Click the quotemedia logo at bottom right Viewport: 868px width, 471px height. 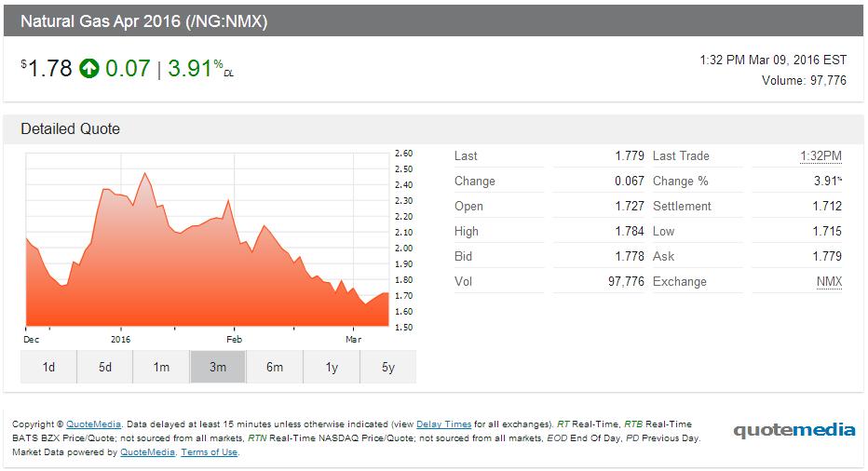click(x=793, y=430)
